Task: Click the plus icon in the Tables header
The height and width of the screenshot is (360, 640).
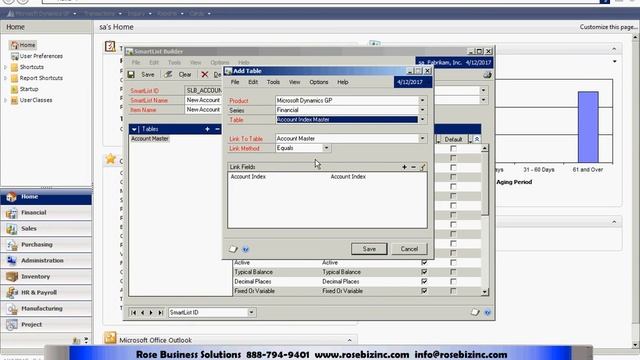Action: [207, 129]
